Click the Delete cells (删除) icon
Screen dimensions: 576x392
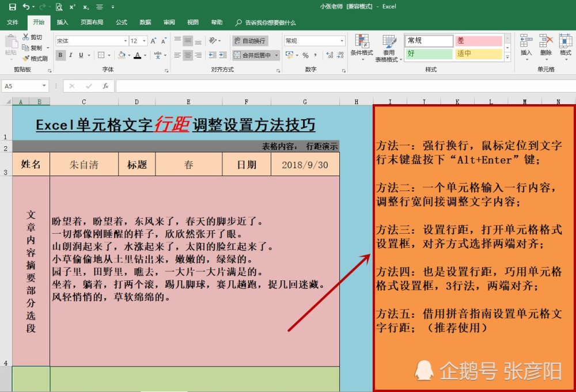coord(546,41)
